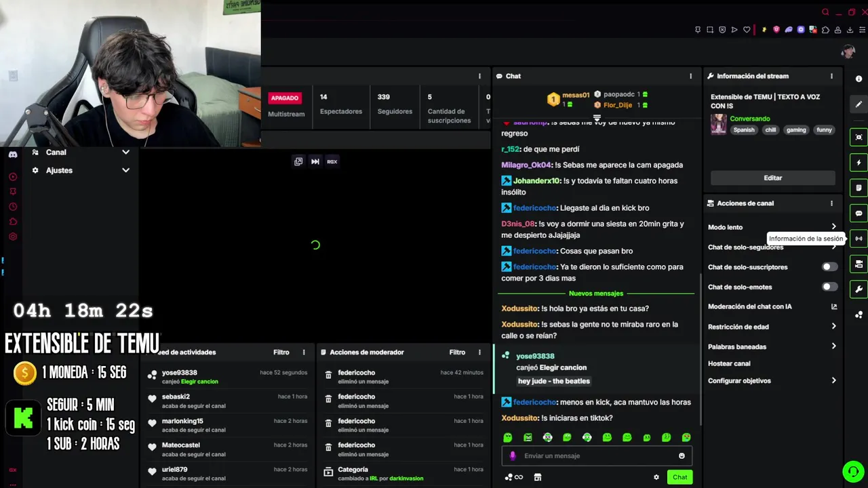
Task: Click the purple microphone icon in chat input
Action: pyautogui.click(x=513, y=455)
